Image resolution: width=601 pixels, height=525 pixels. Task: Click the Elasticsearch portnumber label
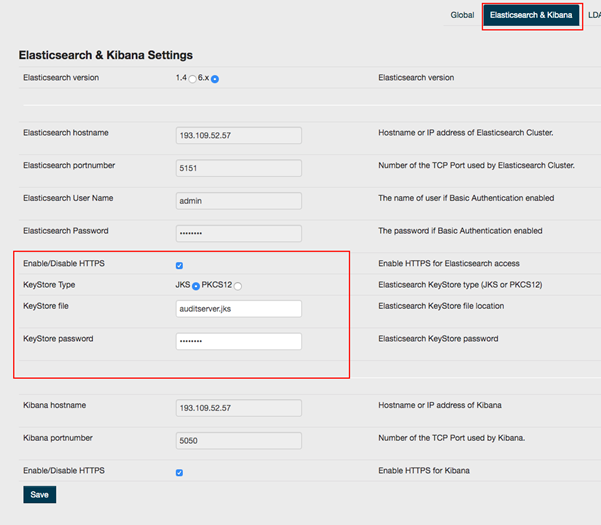pos(69,165)
